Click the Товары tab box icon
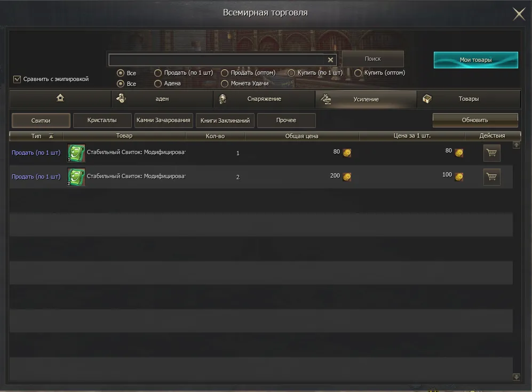 pyautogui.click(x=427, y=99)
